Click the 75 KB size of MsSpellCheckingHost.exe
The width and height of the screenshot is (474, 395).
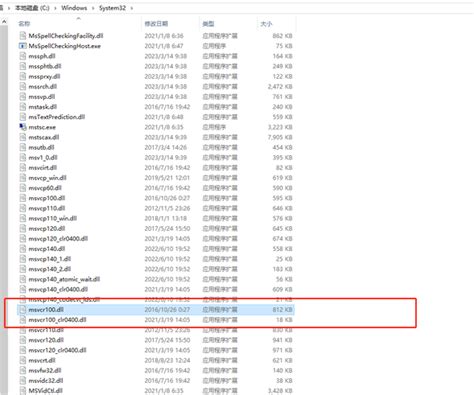(x=284, y=46)
